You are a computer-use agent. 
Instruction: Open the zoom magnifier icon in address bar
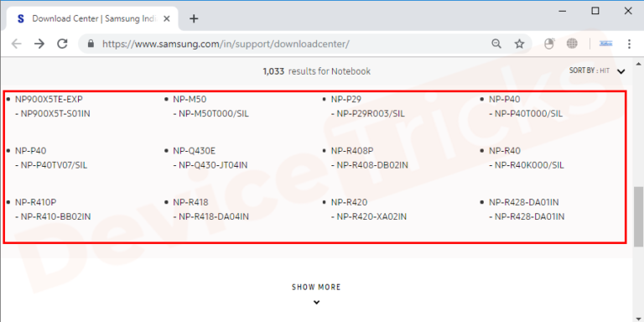(x=496, y=44)
